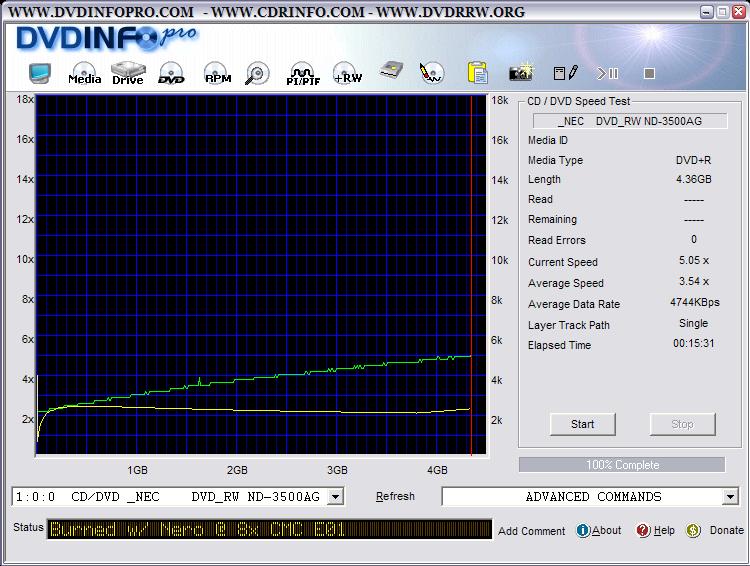Click the play/pause toolbar control
Viewport: 750px width, 566px height.
(607, 73)
